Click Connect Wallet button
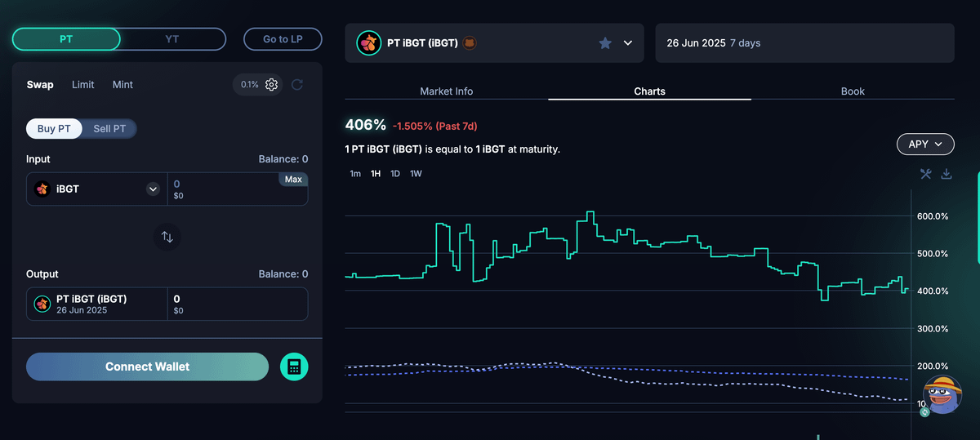Image resolution: width=980 pixels, height=440 pixels. [147, 367]
